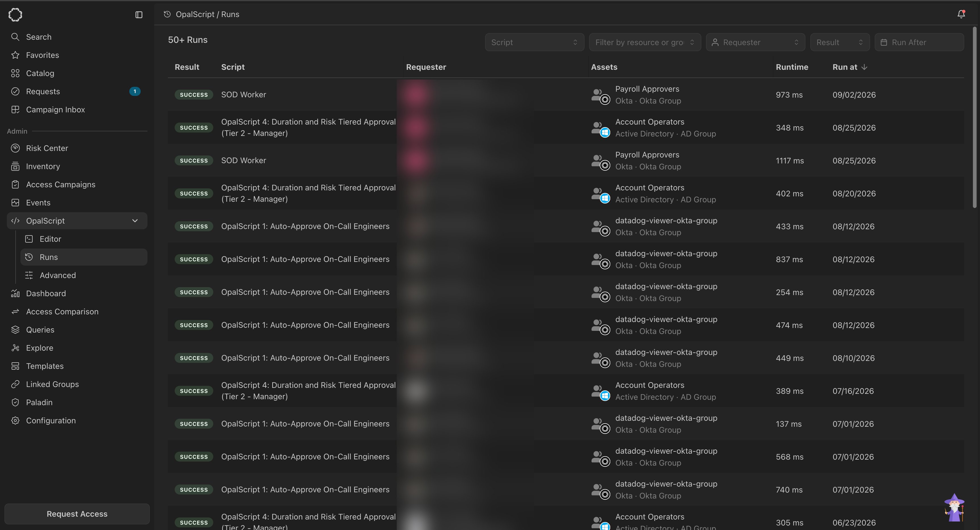The width and height of the screenshot is (980, 530).
Task: Click the Result column header
Action: click(x=187, y=67)
